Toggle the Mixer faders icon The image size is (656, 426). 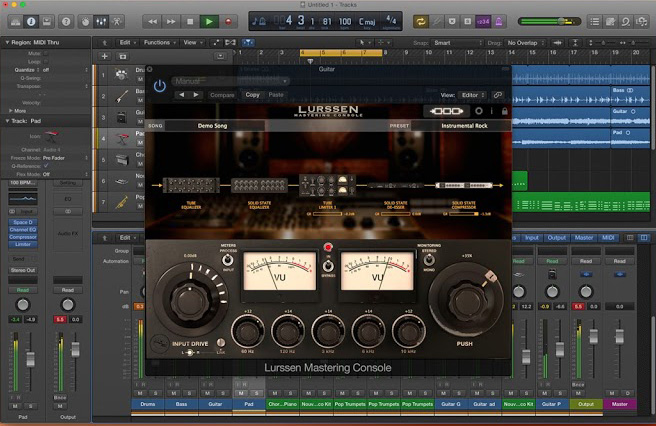[x=101, y=22]
